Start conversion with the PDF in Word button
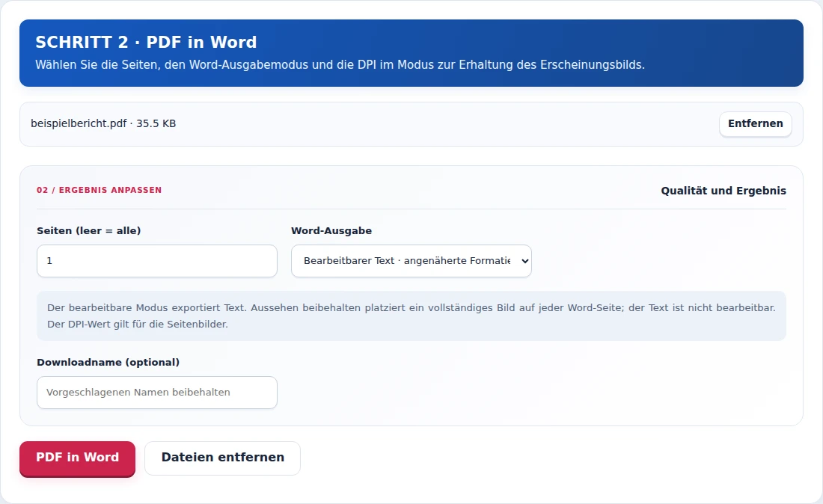 (78, 458)
